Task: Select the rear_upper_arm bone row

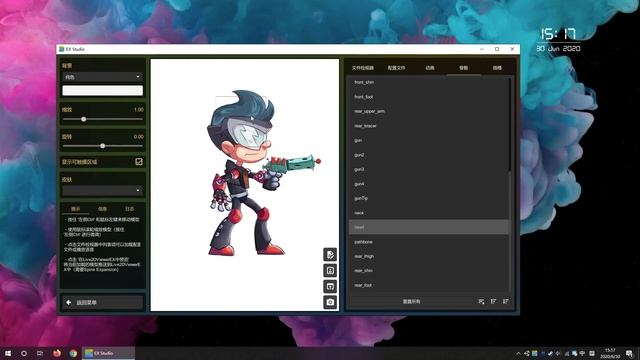Action: (x=429, y=111)
